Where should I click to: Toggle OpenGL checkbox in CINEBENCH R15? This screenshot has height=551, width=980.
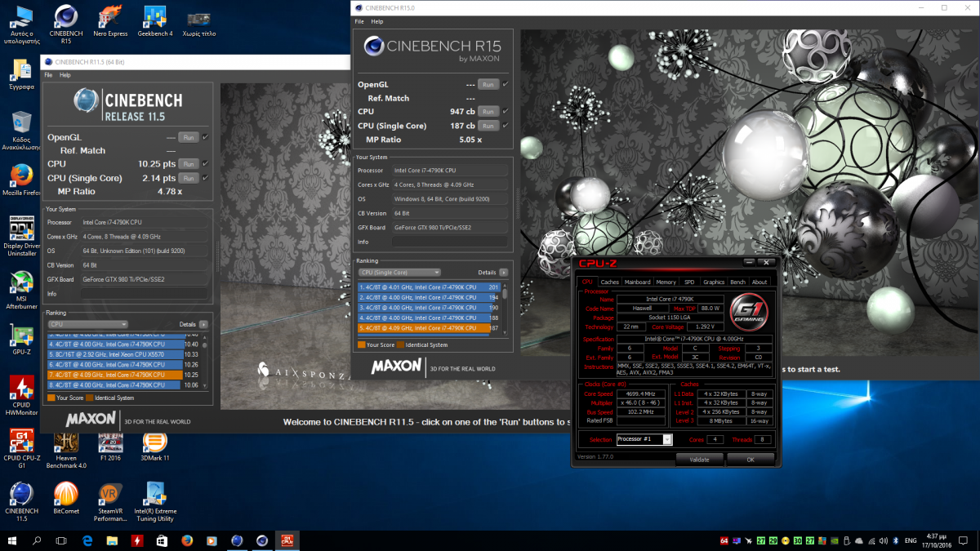pos(506,84)
